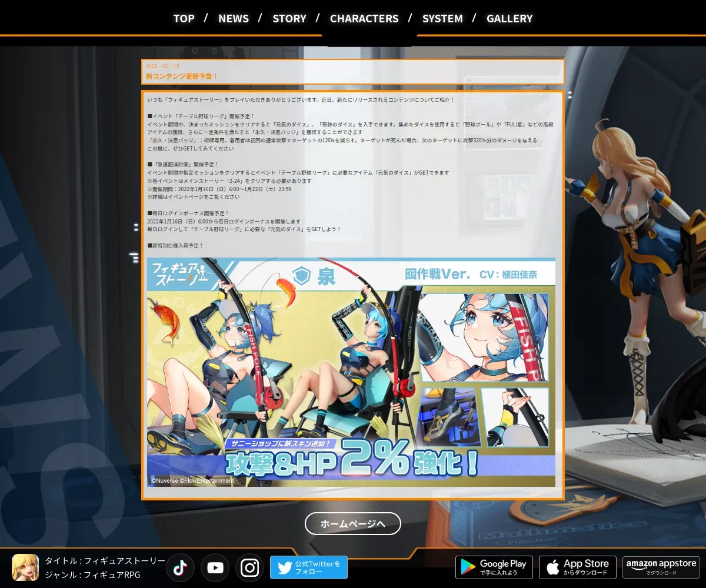Click the 新特別仕様入荷予定 heading
The height and width of the screenshot is (588, 706).
click(175, 246)
